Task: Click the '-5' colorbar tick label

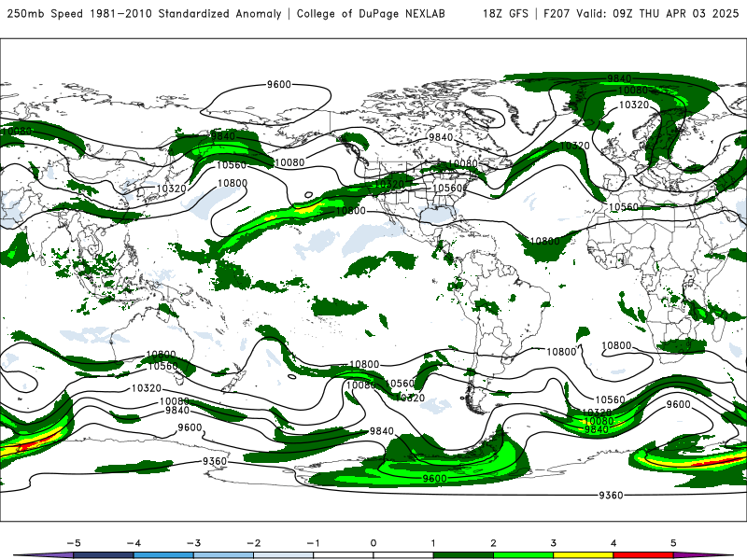Action: tap(74, 543)
